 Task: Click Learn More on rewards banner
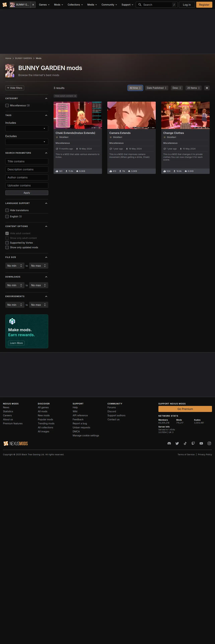(16, 343)
